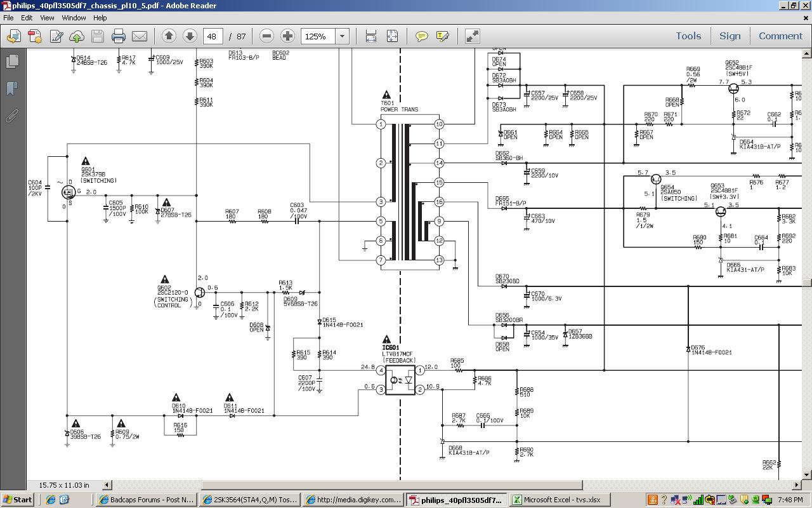This screenshot has height=508, width=812.
Task: Show the Bookmarks panel
Action: coord(12,88)
